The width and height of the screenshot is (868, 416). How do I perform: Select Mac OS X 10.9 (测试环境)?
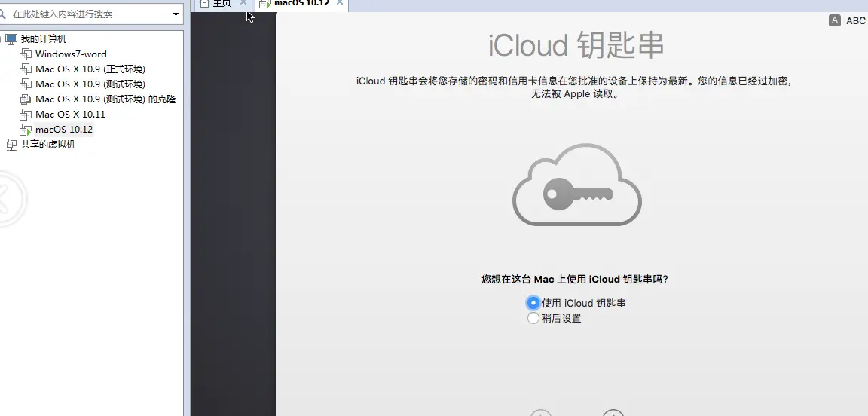click(90, 84)
